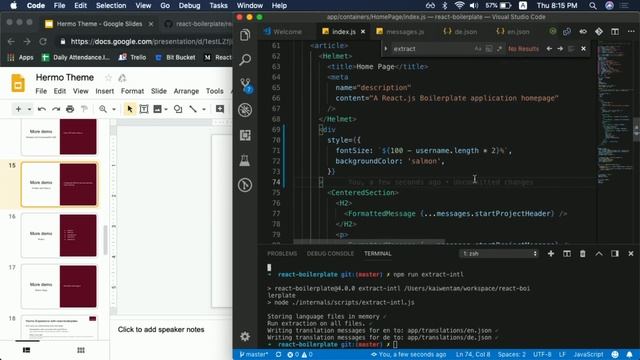Click master branch in status bar

point(253,354)
